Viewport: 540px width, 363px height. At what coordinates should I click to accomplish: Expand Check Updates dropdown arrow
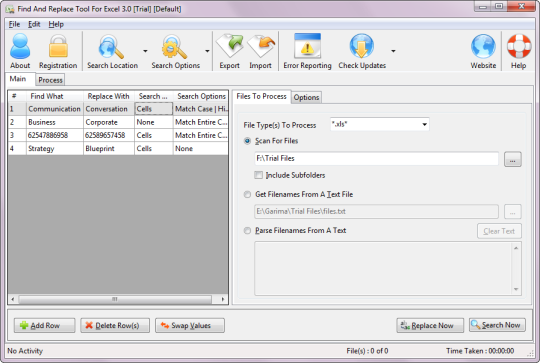click(x=393, y=51)
